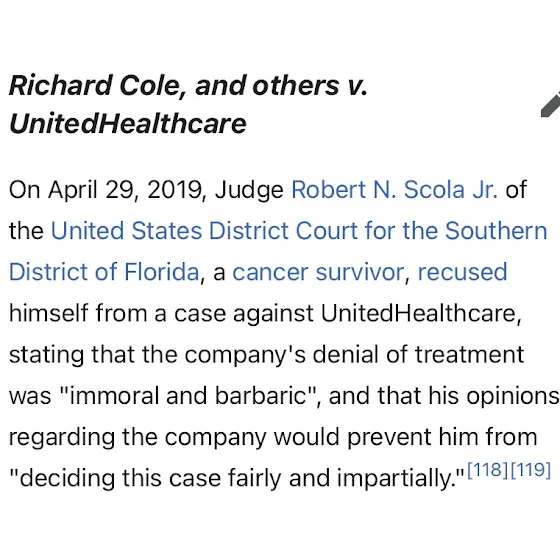The width and height of the screenshot is (560, 560).
Task: Click UnitedHealthcare in the paragraph body
Action: click(421, 313)
